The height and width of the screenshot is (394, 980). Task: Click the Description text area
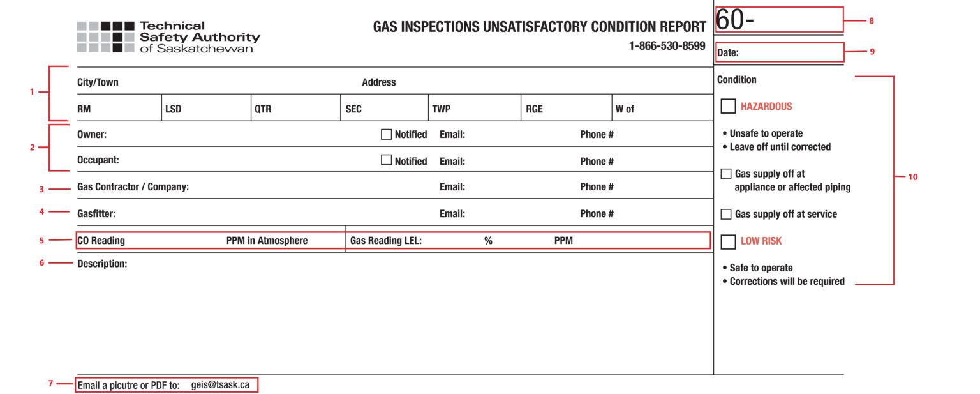(x=392, y=313)
